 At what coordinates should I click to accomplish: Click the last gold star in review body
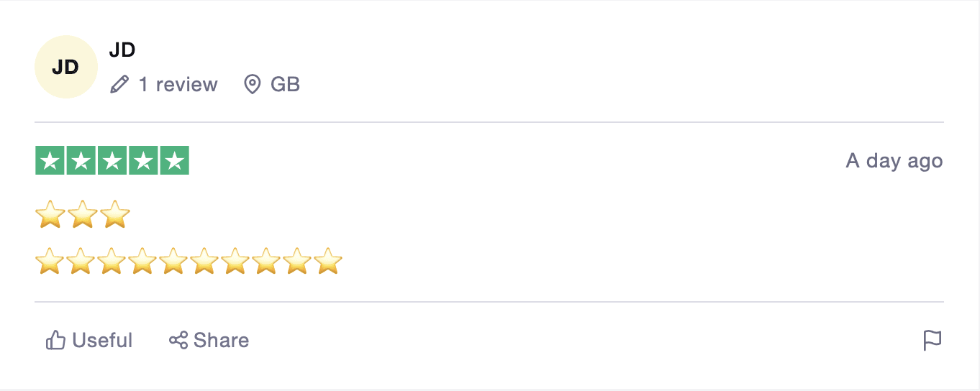coord(327,262)
